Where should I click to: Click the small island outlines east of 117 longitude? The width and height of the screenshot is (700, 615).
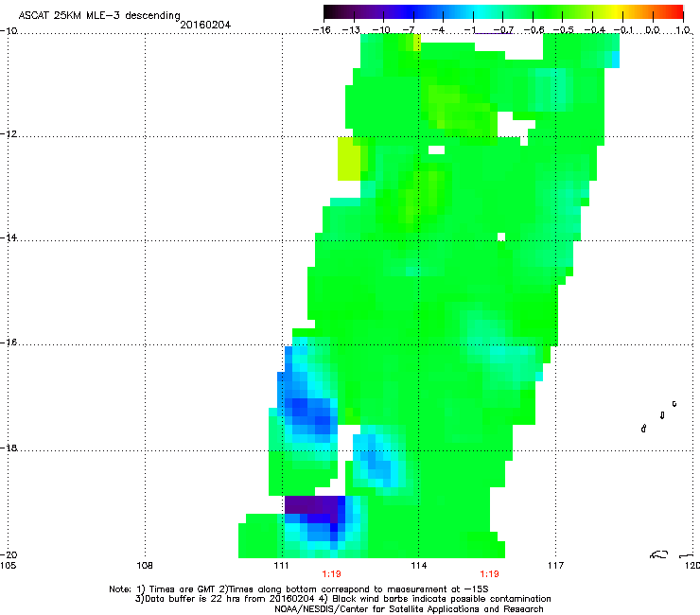tap(659, 416)
